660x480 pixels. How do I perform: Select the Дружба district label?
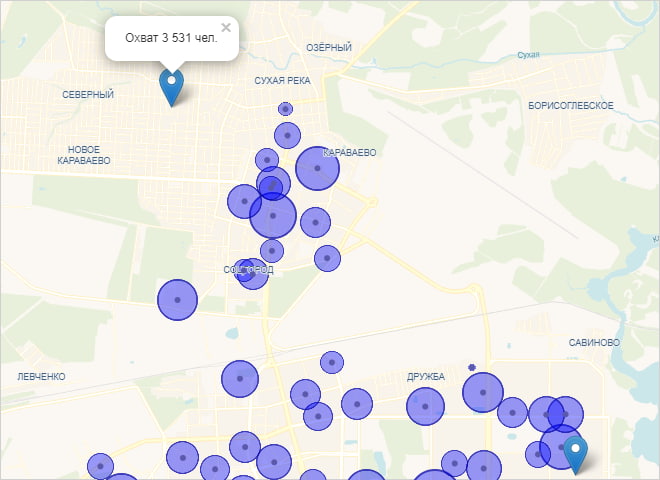point(425,376)
